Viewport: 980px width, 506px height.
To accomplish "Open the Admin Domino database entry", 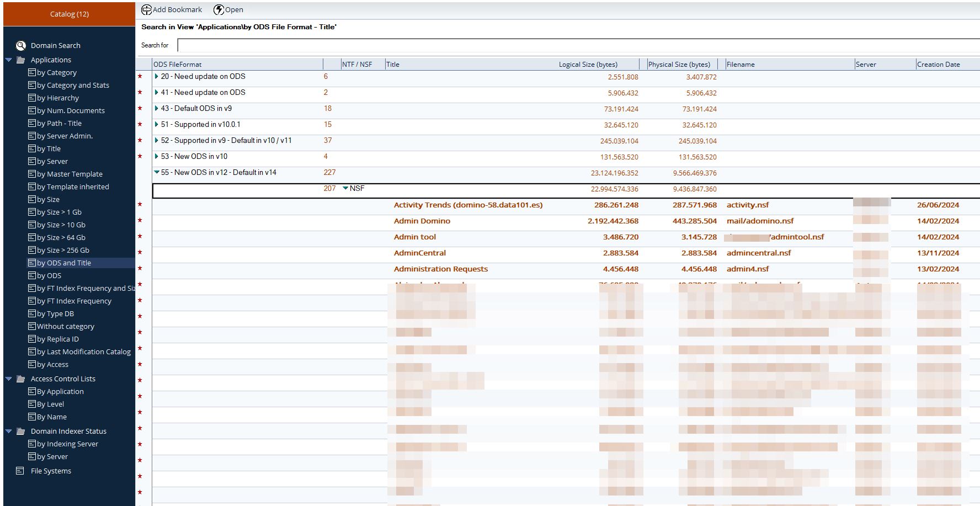I will pos(422,221).
